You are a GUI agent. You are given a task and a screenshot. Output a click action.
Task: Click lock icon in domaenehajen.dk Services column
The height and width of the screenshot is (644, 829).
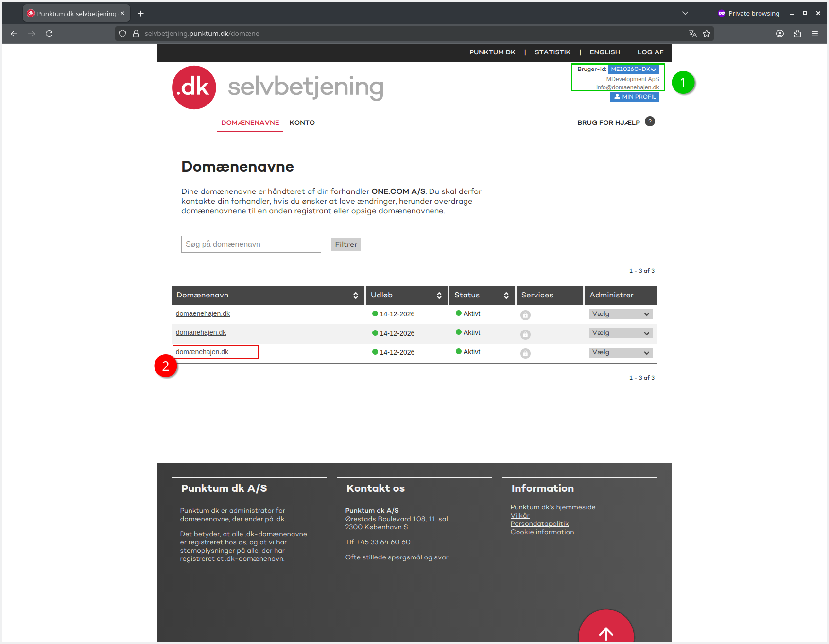point(525,315)
